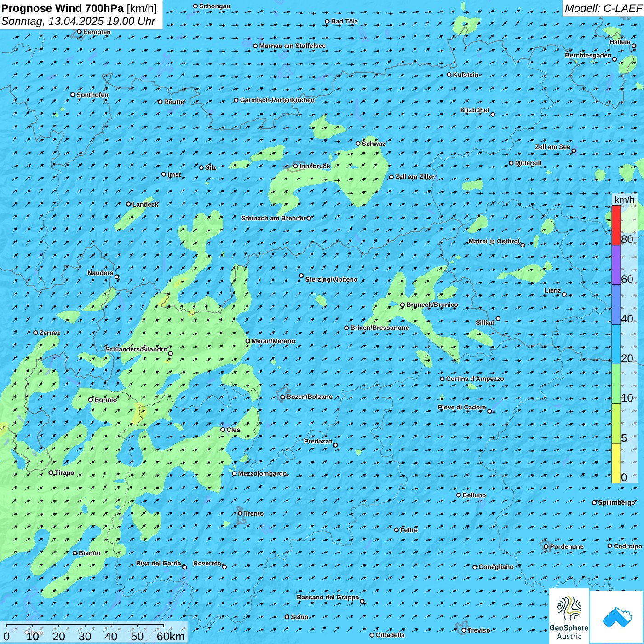Click the Mittersill label
The width and height of the screenshot is (644, 644).
pos(528,163)
